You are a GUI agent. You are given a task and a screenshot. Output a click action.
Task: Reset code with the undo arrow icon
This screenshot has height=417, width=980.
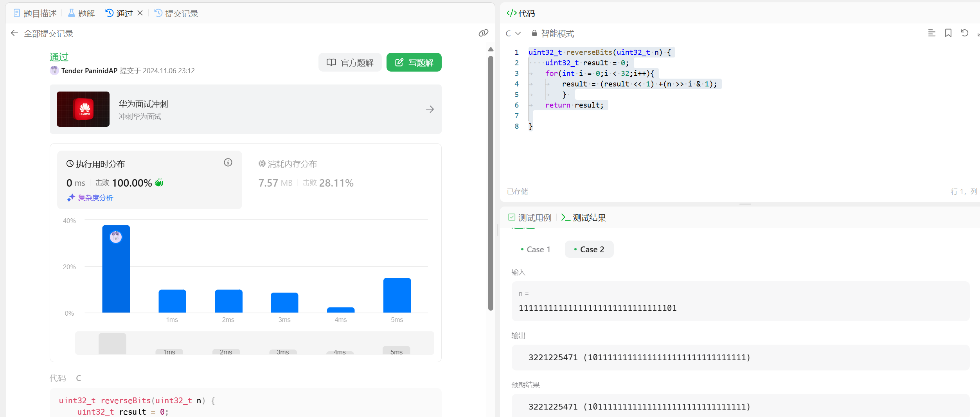coord(964,33)
